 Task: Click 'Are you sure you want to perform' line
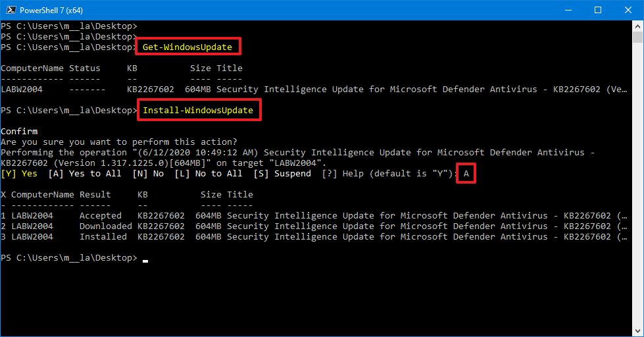119,142
